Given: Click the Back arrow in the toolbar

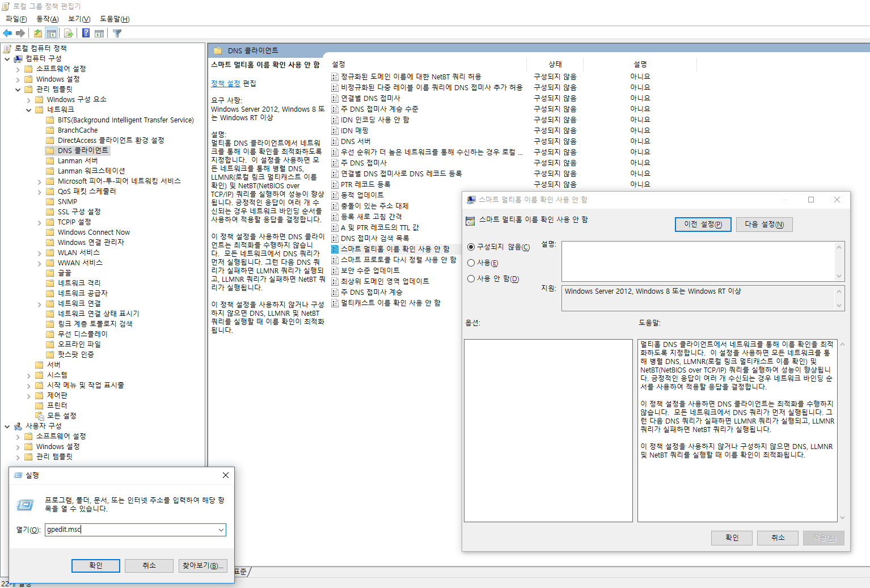Looking at the screenshot, I should (7, 33).
